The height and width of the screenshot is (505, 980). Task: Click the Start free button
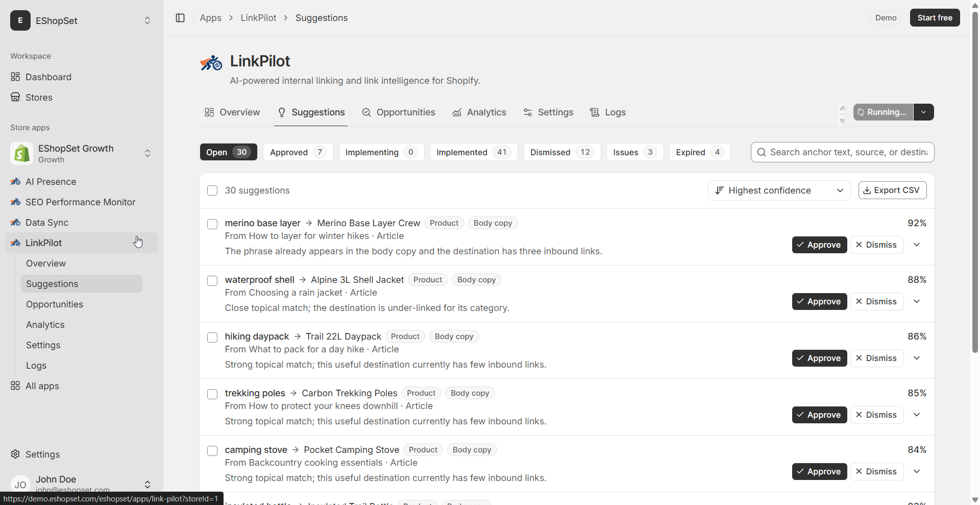[x=935, y=18]
